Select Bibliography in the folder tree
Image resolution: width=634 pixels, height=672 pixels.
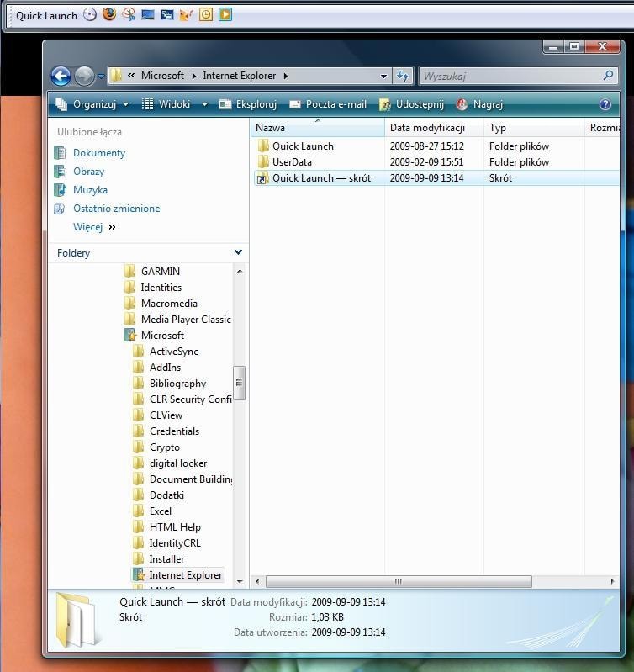point(177,384)
